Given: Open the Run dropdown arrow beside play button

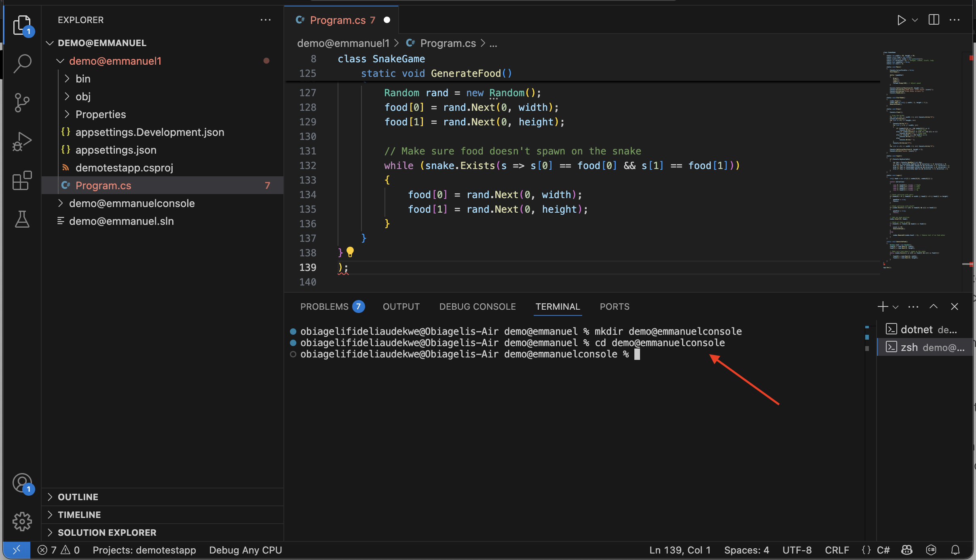Looking at the screenshot, I should pyautogui.click(x=915, y=20).
